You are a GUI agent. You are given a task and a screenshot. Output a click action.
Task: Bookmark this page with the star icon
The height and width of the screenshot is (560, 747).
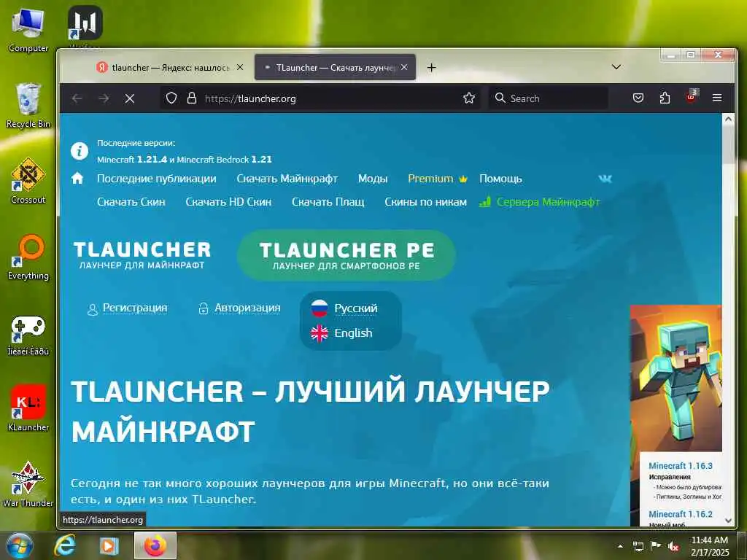[469, 98]
